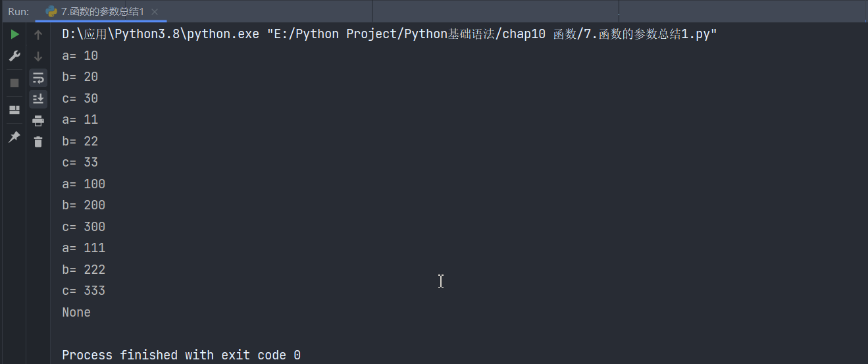Click the Up the stack trace arrow
Image resolution: width=868 pixels, height=364 pixels.
click(x=38, y=35)
